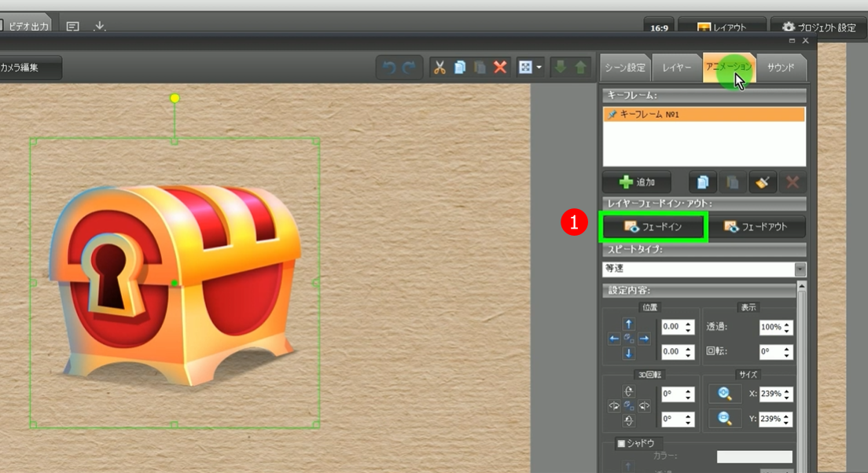The width and height of the screenshot is (868, 473).
Task: Expand the alignment icon dropdown arrow in toolbar
Action: (x=539, y=68)
